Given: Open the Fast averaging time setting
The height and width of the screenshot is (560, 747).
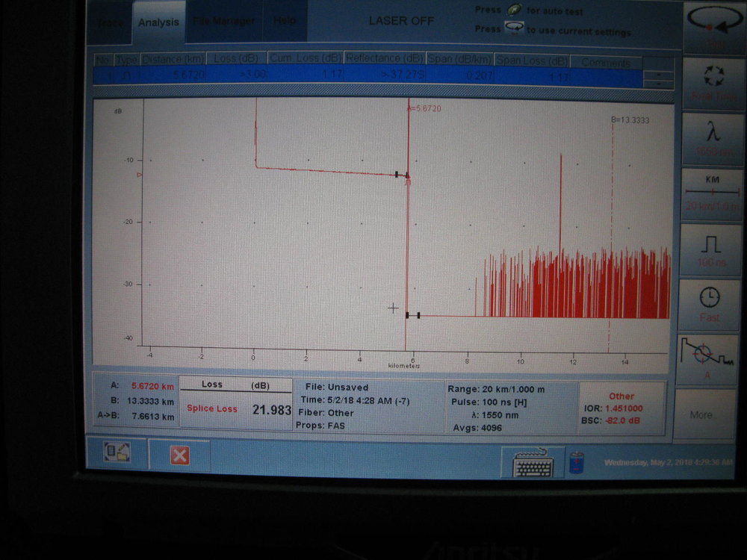Looking at the screenshot, I should pyautogui.click(x=708, y=303).
